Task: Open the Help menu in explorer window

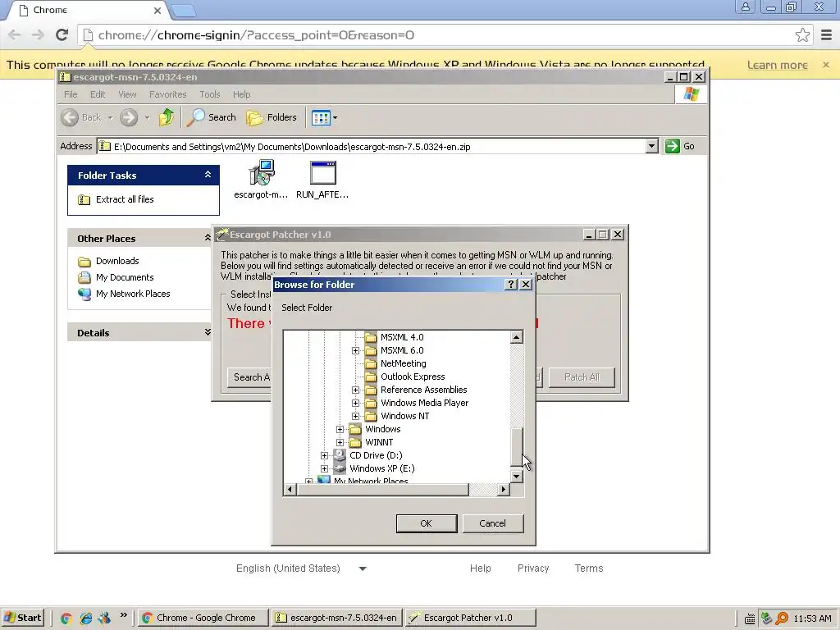Action: point(242,94)
